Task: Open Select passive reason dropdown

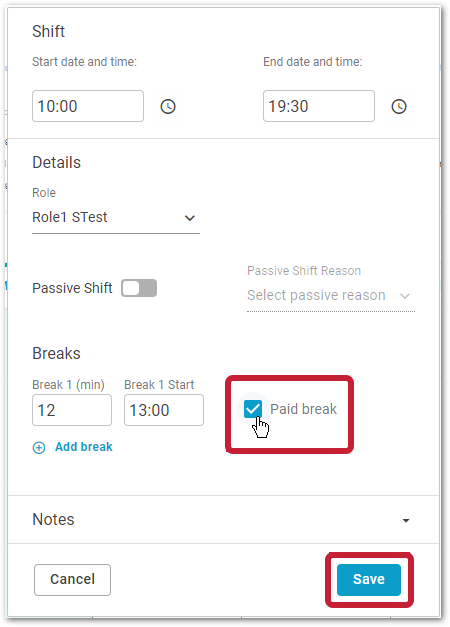Action: point(331,296)
